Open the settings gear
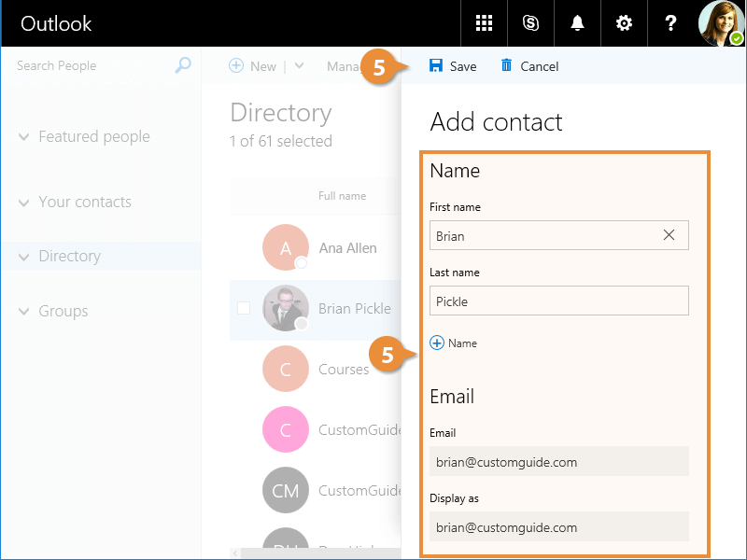The height and width of the screenshot is (560, 747). click(624, 23)
